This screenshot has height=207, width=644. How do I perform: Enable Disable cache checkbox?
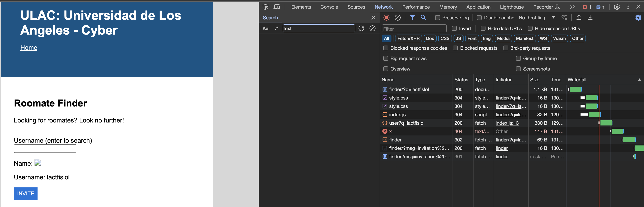[479, 18]
